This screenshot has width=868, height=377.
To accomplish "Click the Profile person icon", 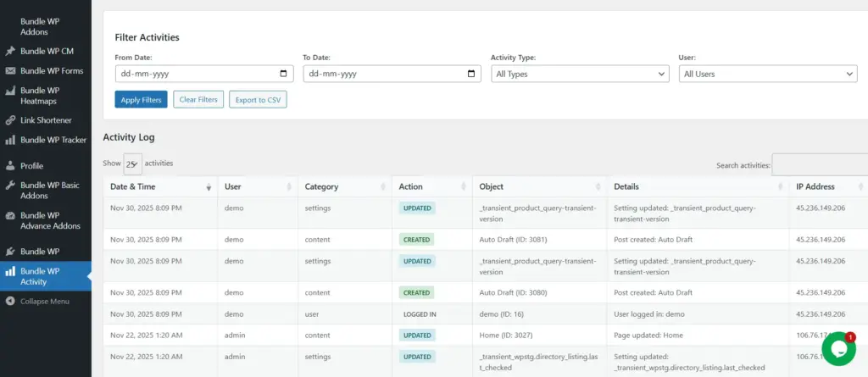I will point(10,165).
